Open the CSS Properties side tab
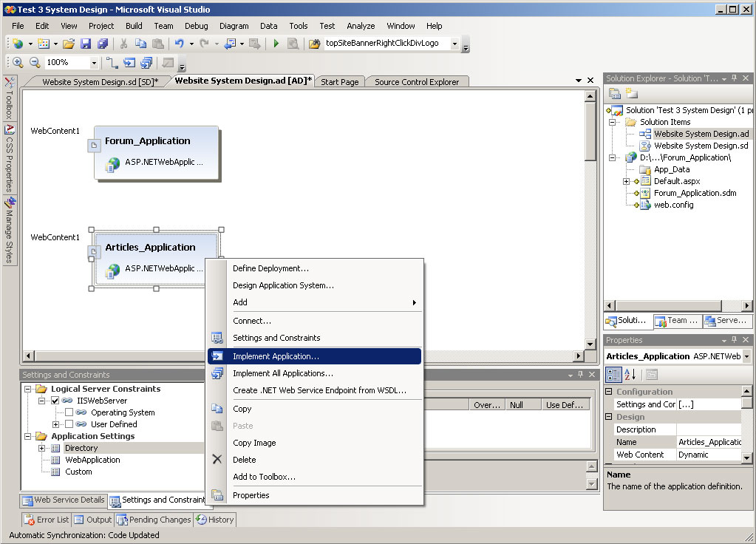This screenshot has height=544, width=756. 9,159
